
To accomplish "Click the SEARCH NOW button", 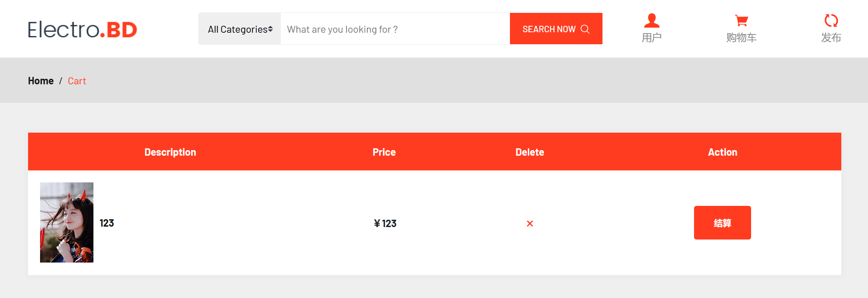I will click(x=556, y=29).
